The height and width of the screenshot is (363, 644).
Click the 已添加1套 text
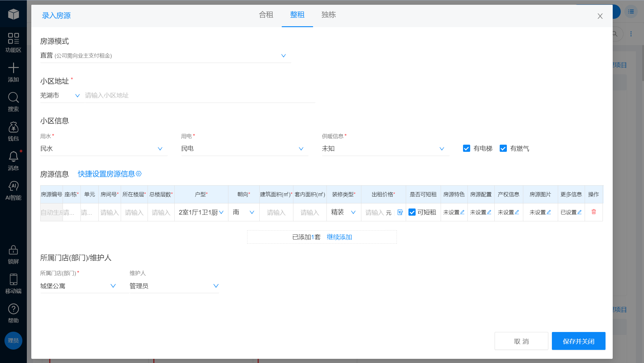click(x=306, y=237)
